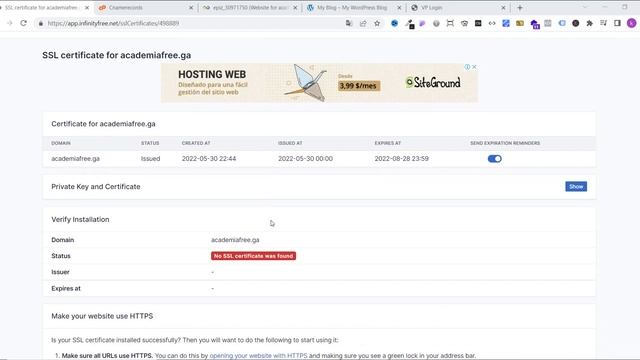Reload the current page
The width and height of the screenshot is (640, 360).
[x=24, y=23]
